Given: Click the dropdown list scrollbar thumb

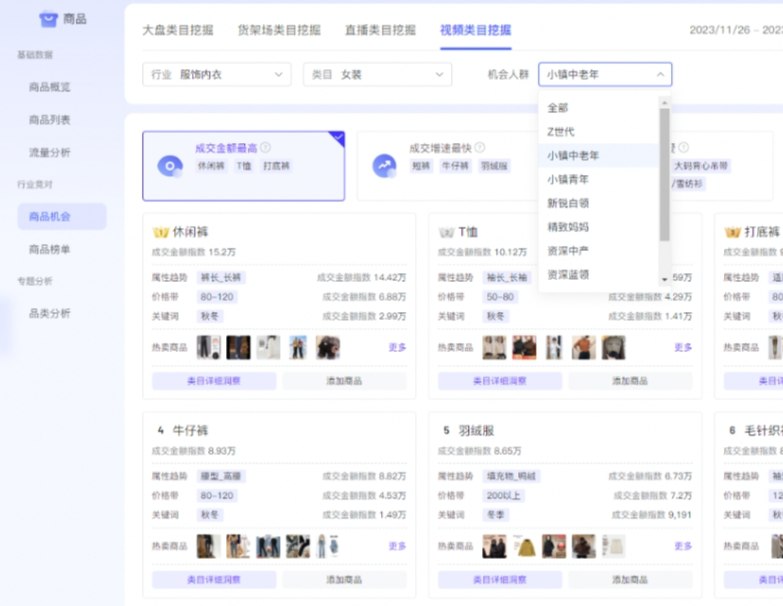Looking at the screenshot, I should pos(664,175).
